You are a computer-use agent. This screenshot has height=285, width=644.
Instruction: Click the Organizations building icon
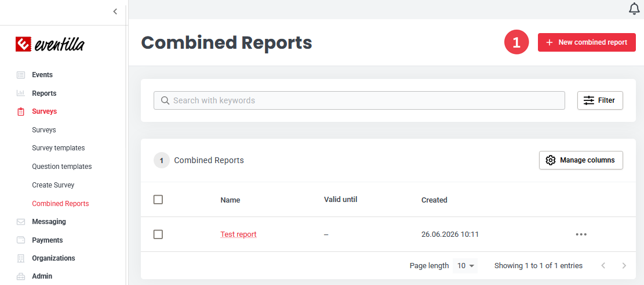click(20, 258)
